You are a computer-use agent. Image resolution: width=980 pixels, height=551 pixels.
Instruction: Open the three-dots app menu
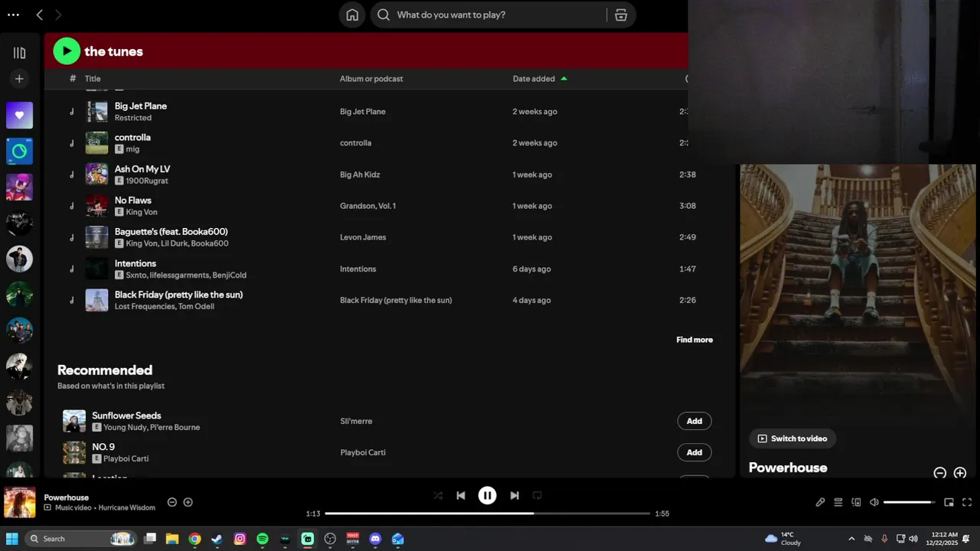[13, 15]
